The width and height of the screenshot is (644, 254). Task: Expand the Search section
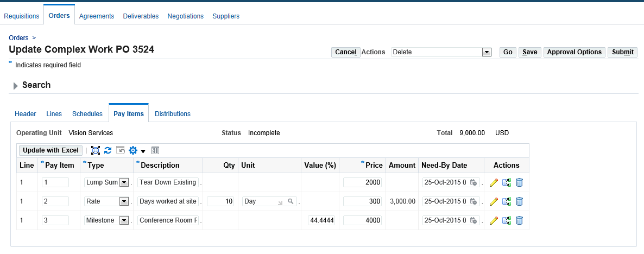point(16,86)
